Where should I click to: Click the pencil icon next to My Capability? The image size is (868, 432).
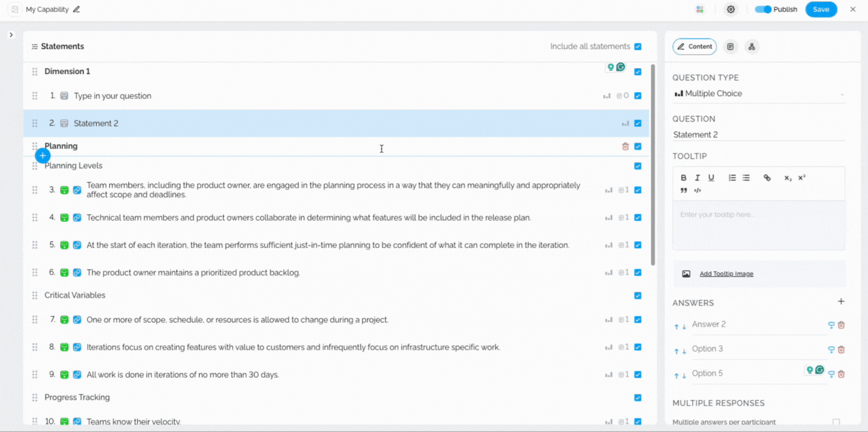pyautogui.click(x=77, y=10)
